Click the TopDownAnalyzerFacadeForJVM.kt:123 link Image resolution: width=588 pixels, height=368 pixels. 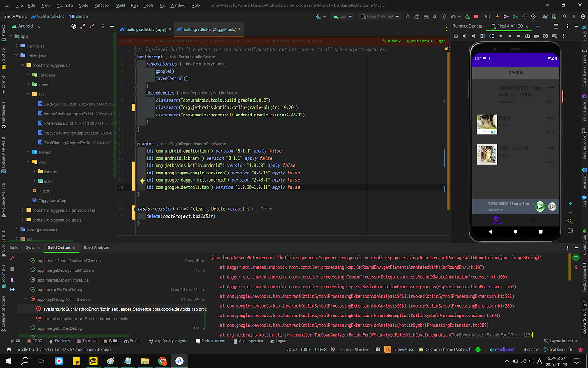(491, 335)
